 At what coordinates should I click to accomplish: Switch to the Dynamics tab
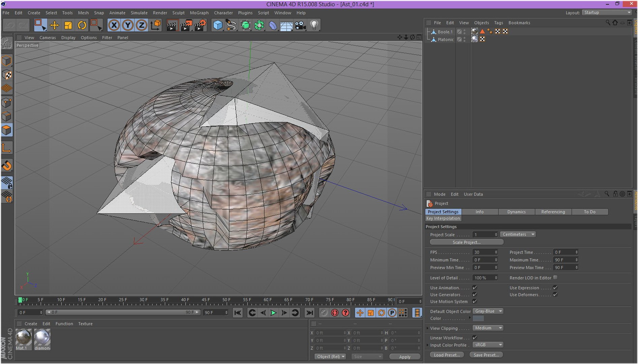(516, 212)
